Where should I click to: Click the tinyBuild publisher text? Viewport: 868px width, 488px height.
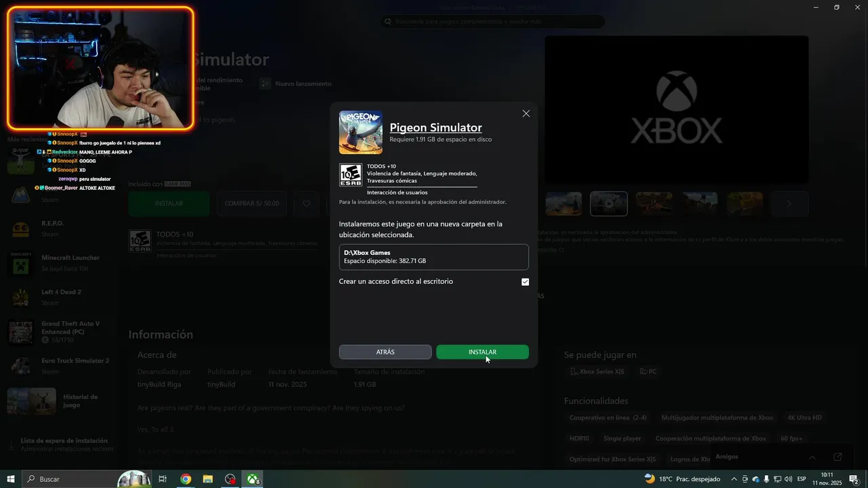221,384
